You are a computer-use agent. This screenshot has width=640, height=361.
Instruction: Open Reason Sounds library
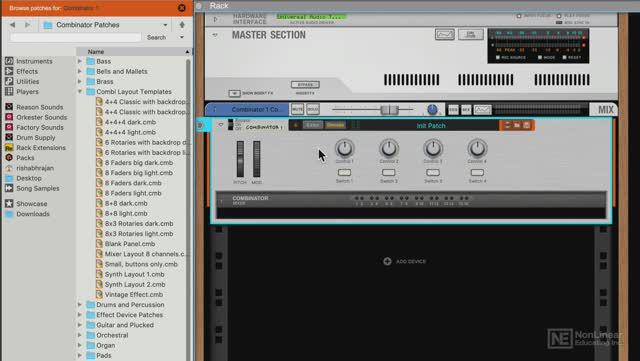pyautogui.click(x=40, y=107)
